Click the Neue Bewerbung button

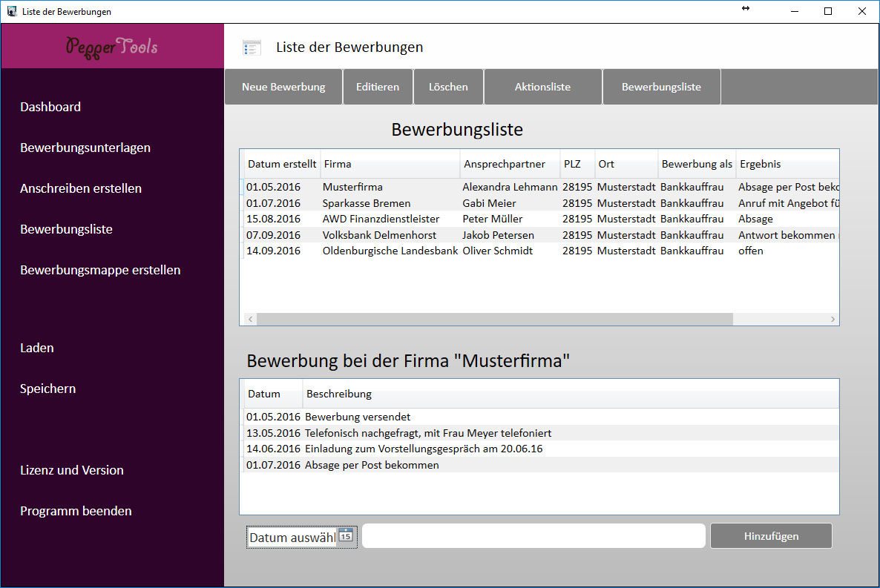tap(283, 87)
